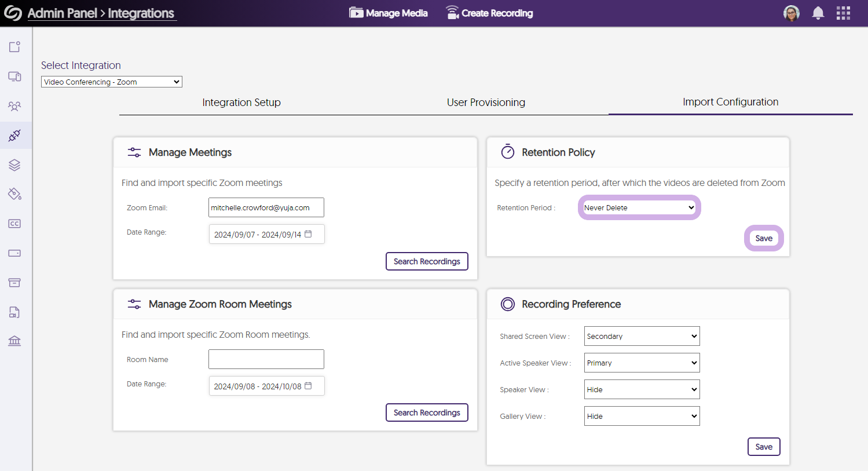
Task: Click the Admin Panel breadcrumb link
Action: 63,13
